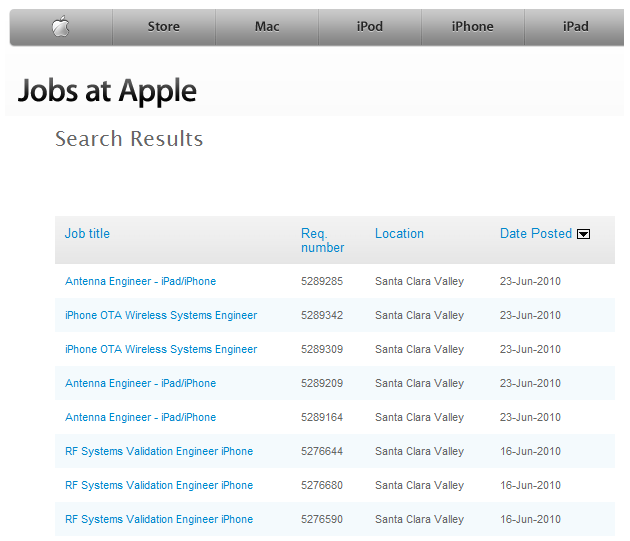Toggle the Date Posted sort arrow icon
This screenshot has height=541, width=630.
coord(583,234)
